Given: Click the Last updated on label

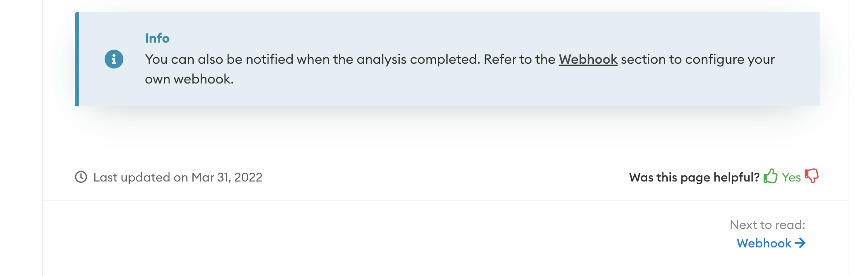Looking at the screenshot, I should coord(141,177).
